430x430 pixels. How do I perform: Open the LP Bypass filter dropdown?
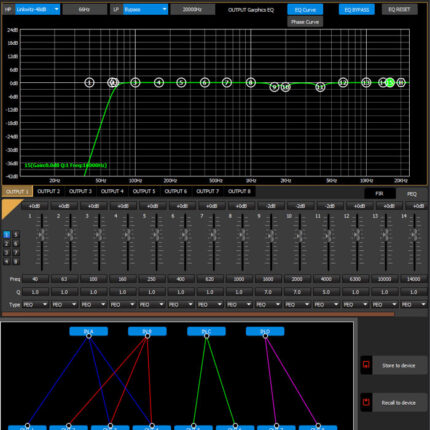click(x=145, y=9)
